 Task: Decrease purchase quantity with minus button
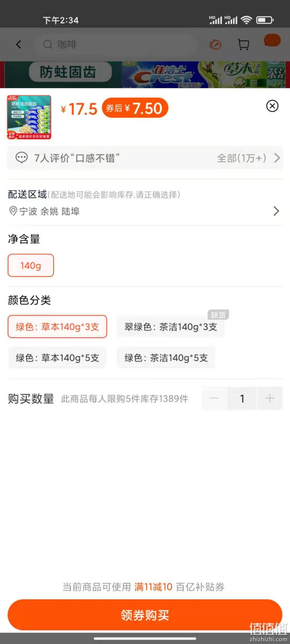[215, 398]
